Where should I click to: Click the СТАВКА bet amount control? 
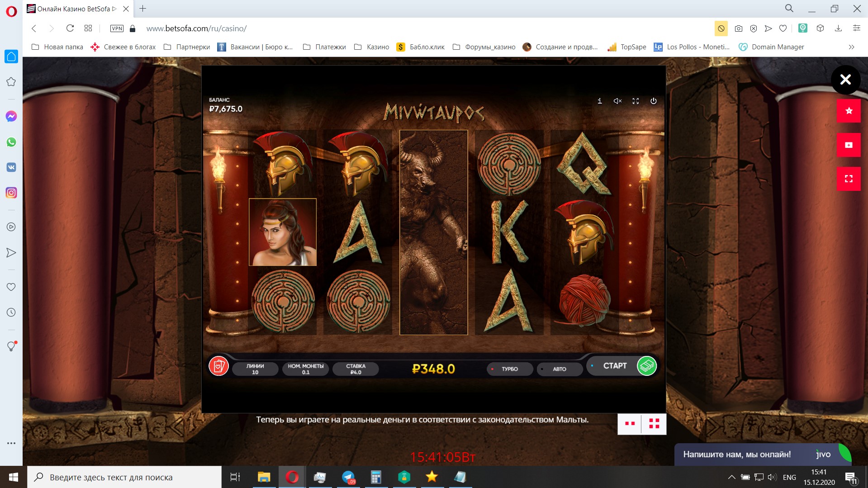click(x=356, y=369)
